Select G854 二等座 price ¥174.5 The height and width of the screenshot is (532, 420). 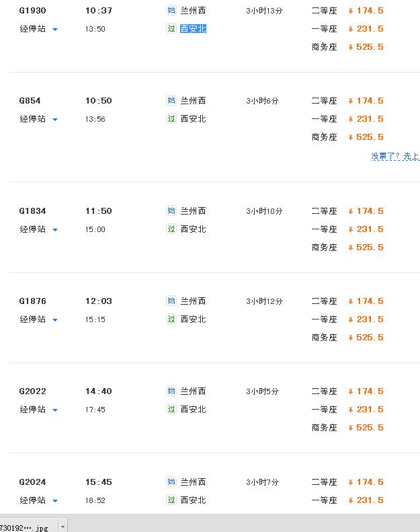(366, 101)
